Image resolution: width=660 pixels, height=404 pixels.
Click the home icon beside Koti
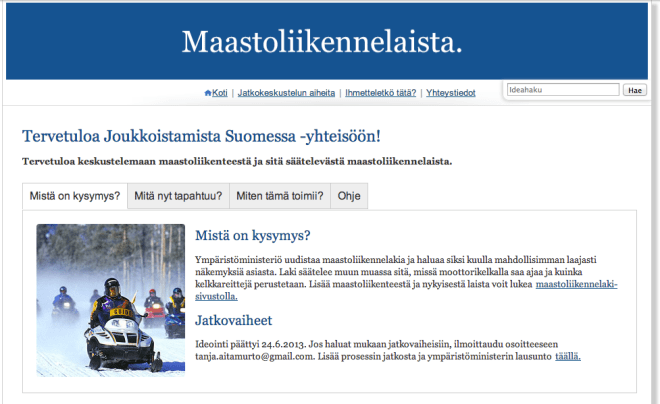(208, 93)
